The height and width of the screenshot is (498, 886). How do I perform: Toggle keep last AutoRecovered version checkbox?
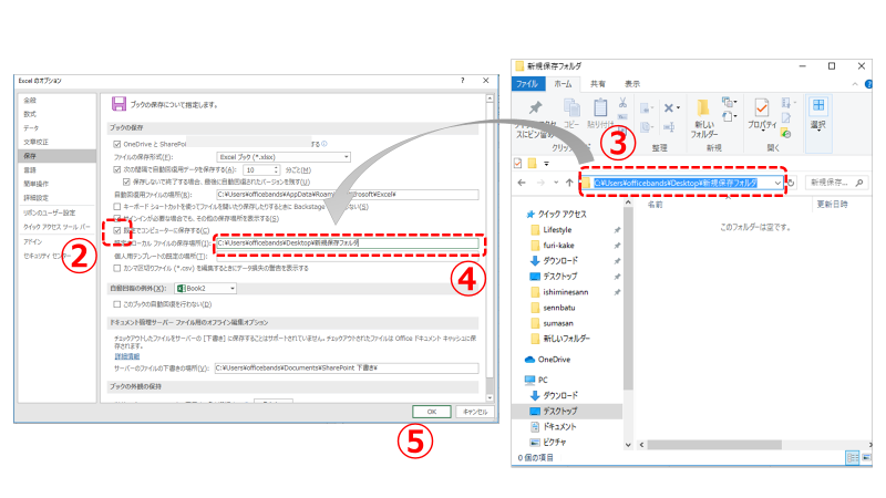[126, 182]
